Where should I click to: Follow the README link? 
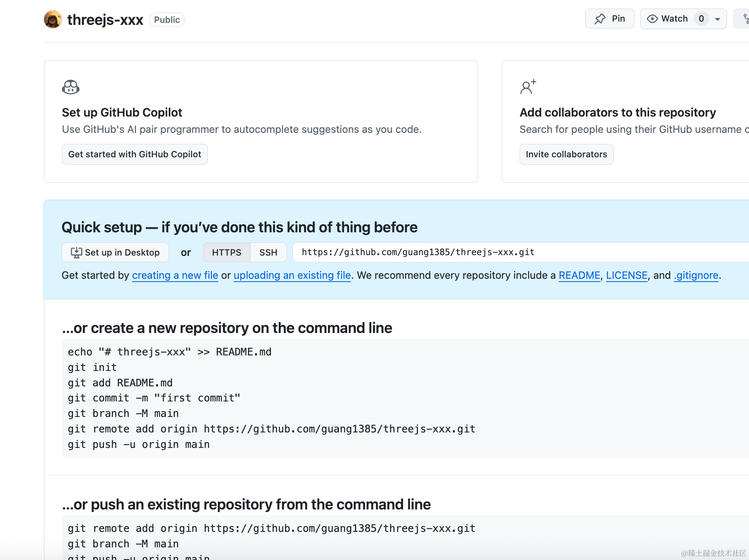[x=579, y=276]
